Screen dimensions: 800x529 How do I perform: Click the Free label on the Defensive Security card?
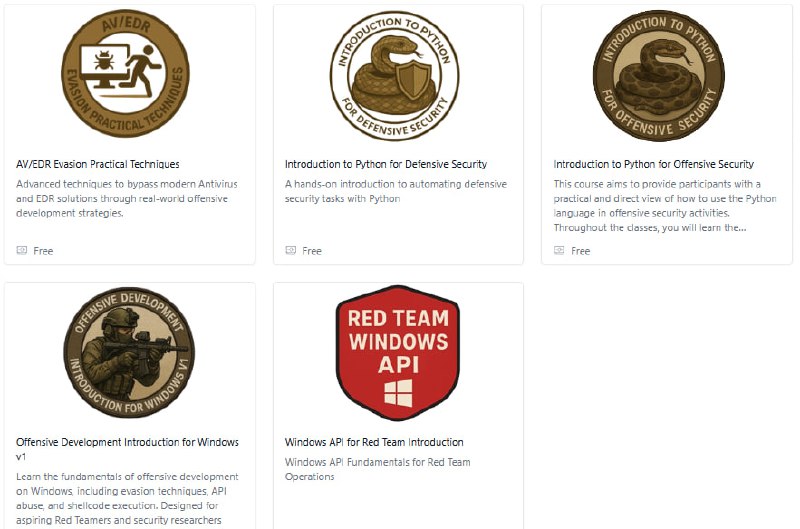[x=312, y=251]
